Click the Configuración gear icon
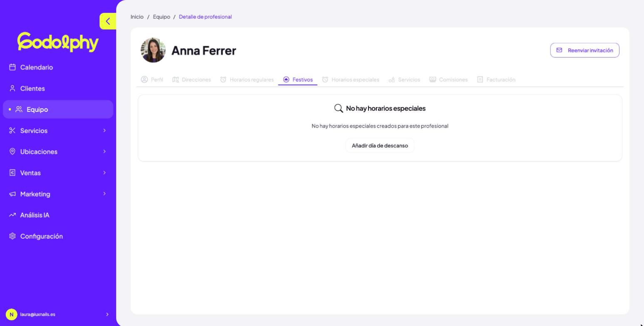This screenshot has height=326, width=644. [12, 236]
